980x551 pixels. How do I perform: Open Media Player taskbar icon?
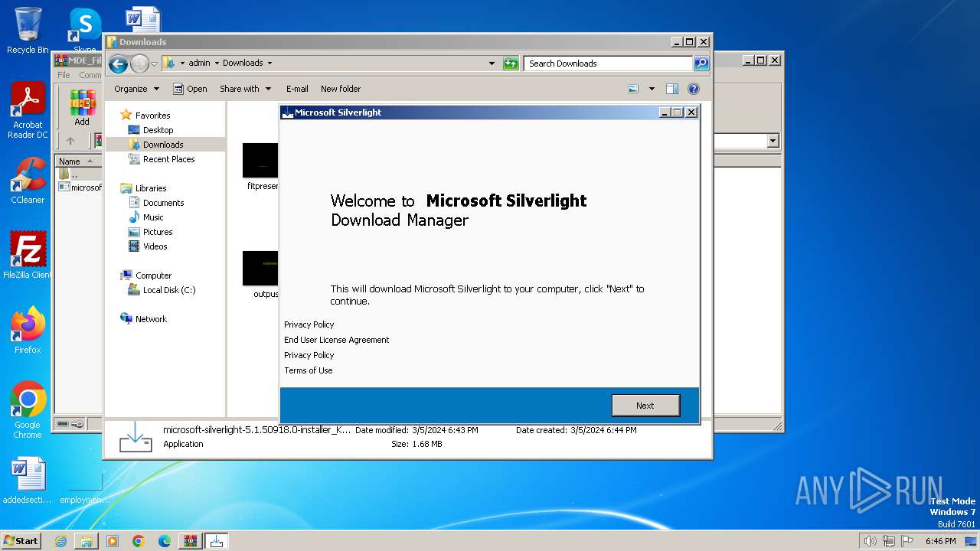tap(113, 541)
